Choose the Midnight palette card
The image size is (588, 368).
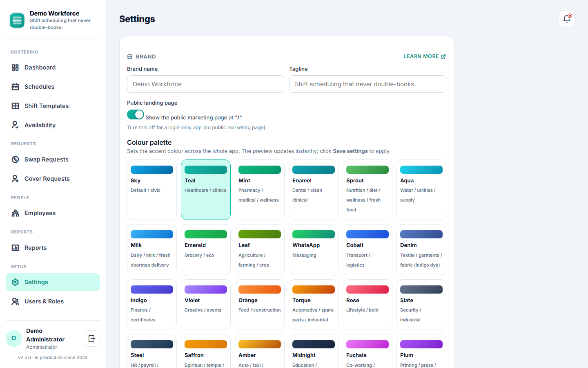(314, 351)
